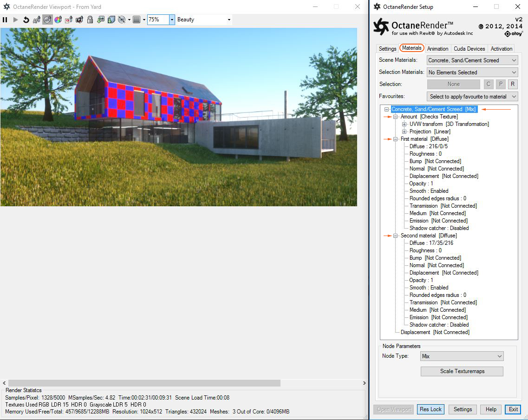Screen dimensions: 528x420
Task: Click the camera icon in the viewport toolbar
Action: [79, 20]
